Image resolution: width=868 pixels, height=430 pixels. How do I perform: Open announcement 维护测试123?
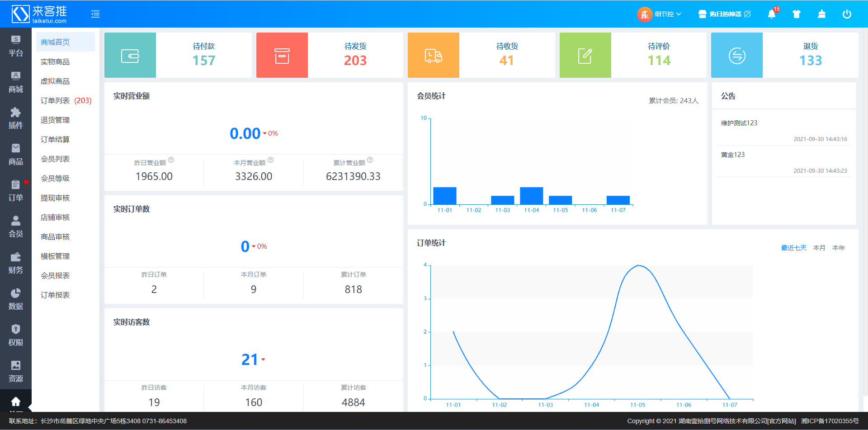(739, 123)
